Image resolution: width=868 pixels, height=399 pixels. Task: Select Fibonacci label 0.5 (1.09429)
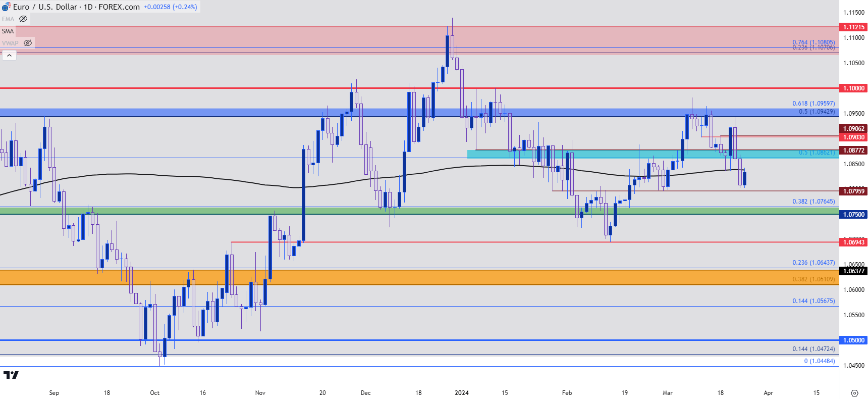coord(817,112)
